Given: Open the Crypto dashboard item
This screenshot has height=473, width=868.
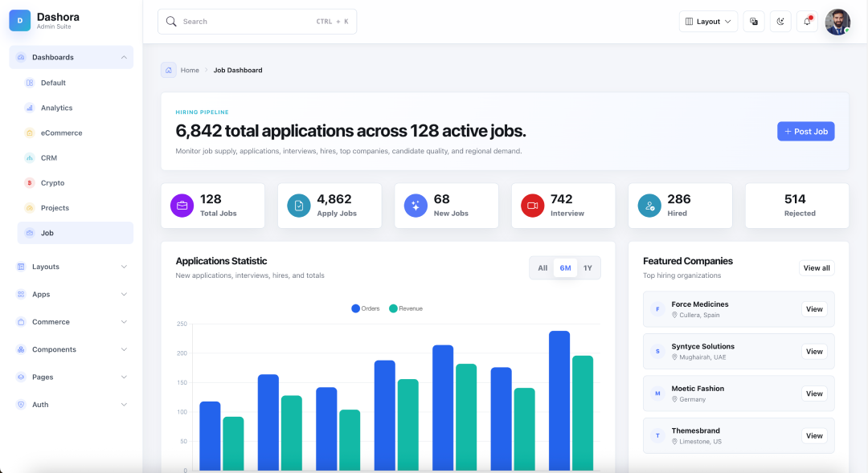Looking at the screenshot, I should (76, 183).
